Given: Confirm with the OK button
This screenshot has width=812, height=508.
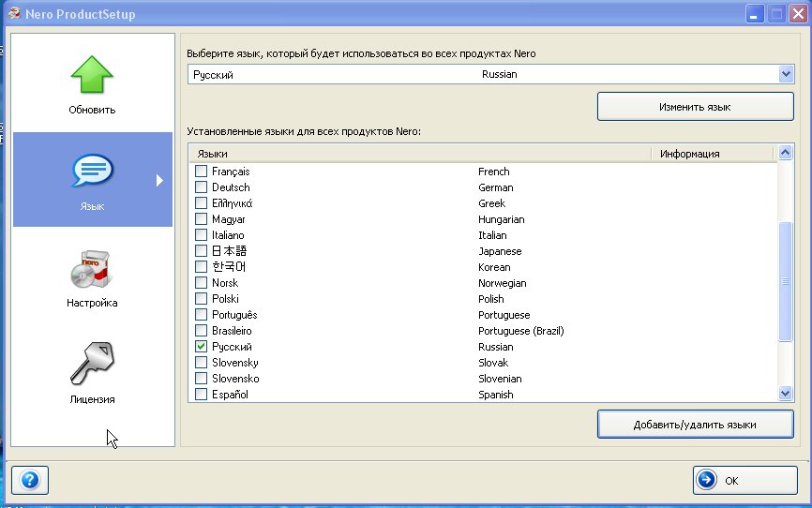Looking at the screenshot, I should point(744,480).
